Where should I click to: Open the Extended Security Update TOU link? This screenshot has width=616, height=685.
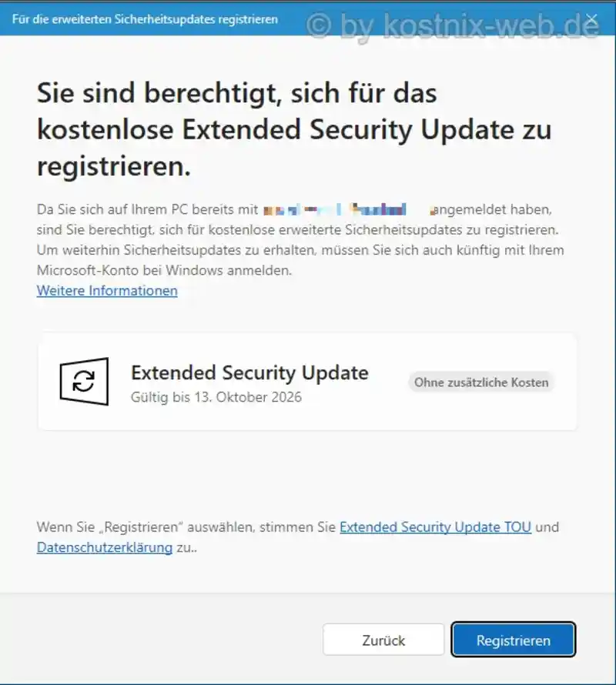(436, 527)
